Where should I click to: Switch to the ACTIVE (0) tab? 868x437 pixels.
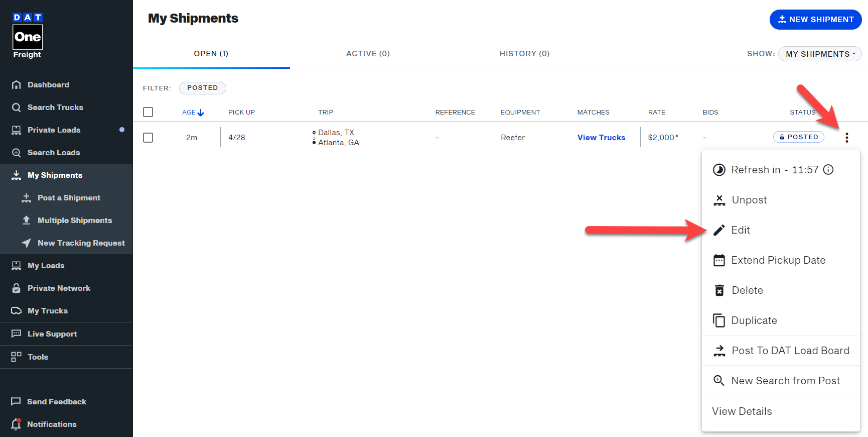[x=368, y=54]
